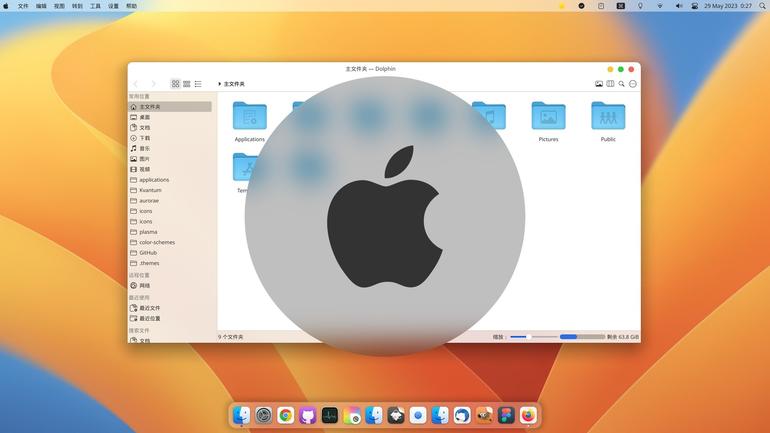Launch System Settings from the dock

pos(264,415)
